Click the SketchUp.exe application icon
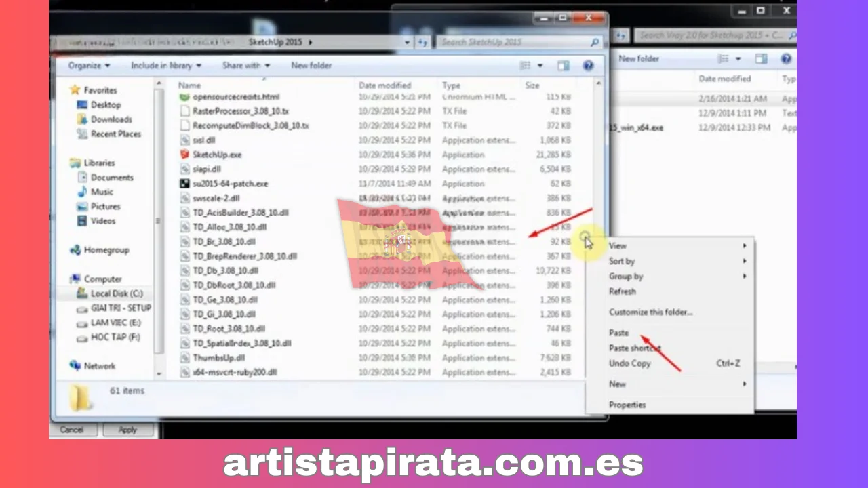 184,155
